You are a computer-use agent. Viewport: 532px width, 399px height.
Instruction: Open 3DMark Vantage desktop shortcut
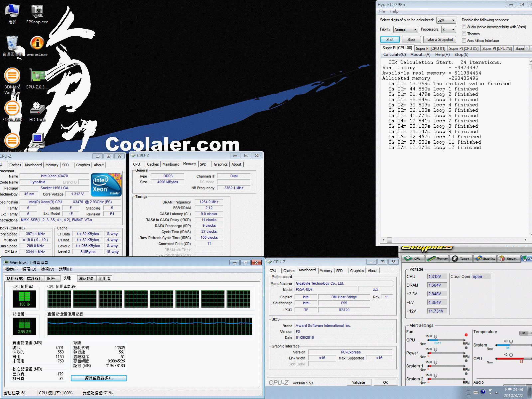tap(12, 81)
